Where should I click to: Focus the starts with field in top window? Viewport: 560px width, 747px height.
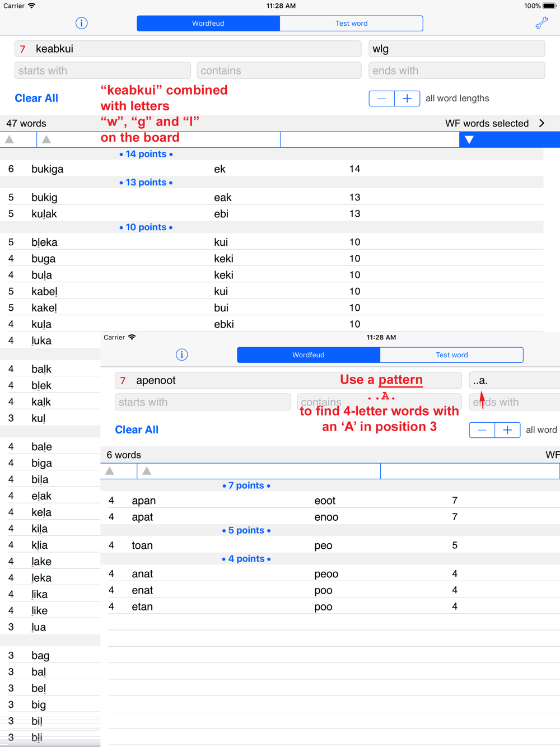click(x=102, y=71)
